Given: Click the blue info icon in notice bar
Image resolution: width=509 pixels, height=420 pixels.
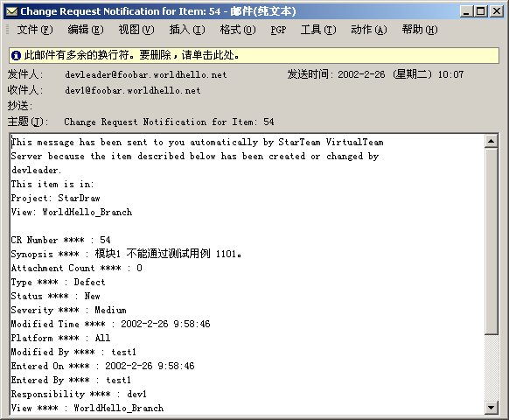Looking at the screenshot, I should pyautogui.click(x=16, y=55).
